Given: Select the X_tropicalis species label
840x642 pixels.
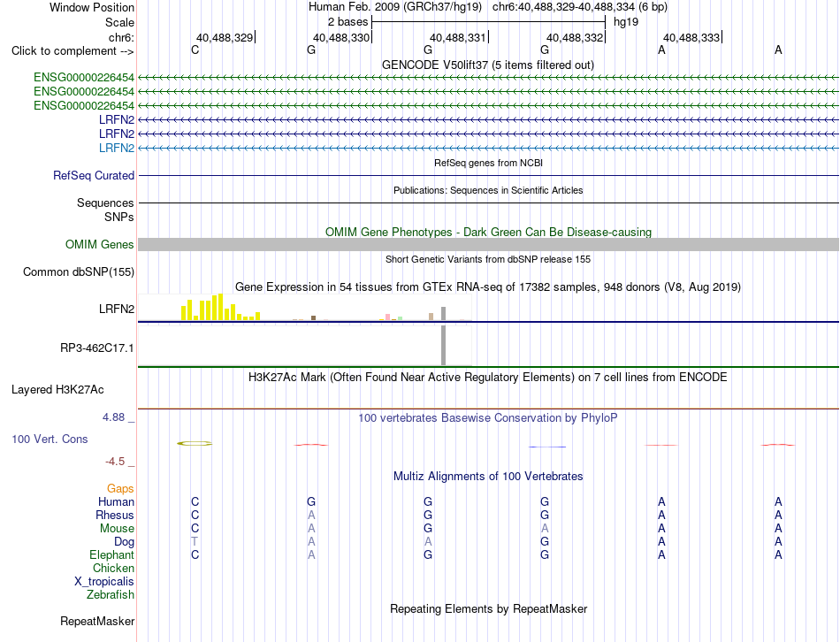Looking at the screenshot, I should pyautogui.click(x=104, y=582).
